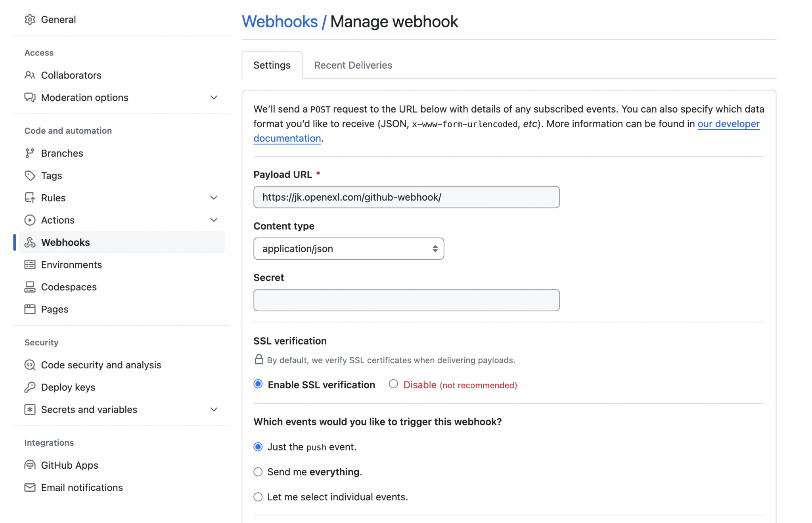The image size is (812, 523).
Task: Select the Deploy keys key icon
Action: 30,387
